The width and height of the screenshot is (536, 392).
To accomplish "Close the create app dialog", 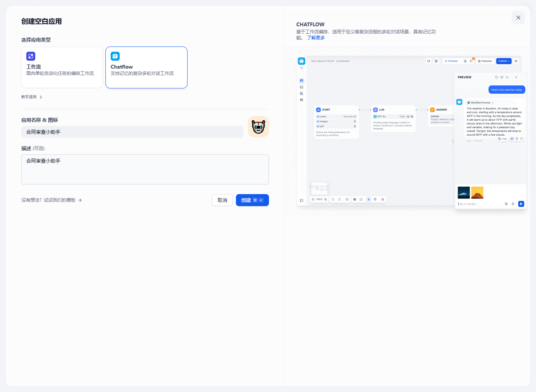I will click(x=518, y=18).
